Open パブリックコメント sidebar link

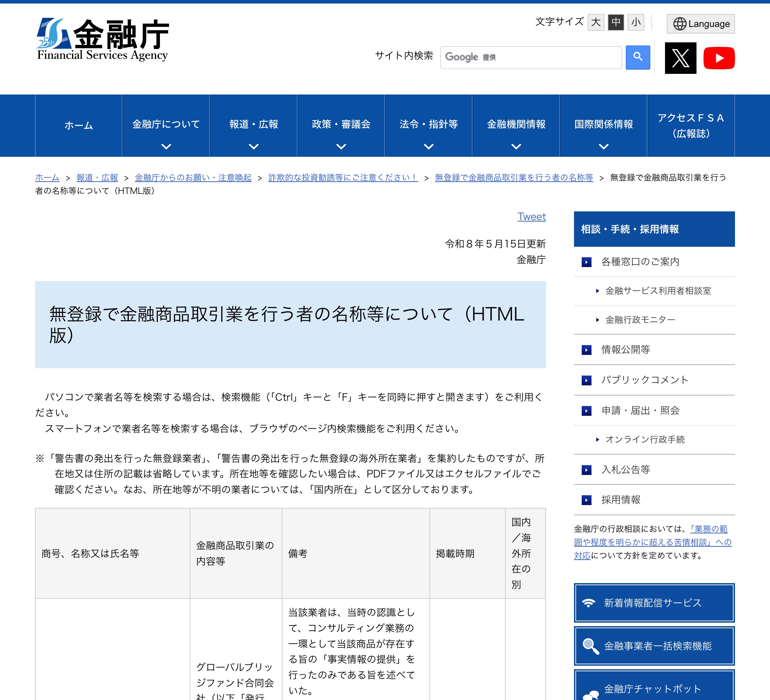(645, 380)
